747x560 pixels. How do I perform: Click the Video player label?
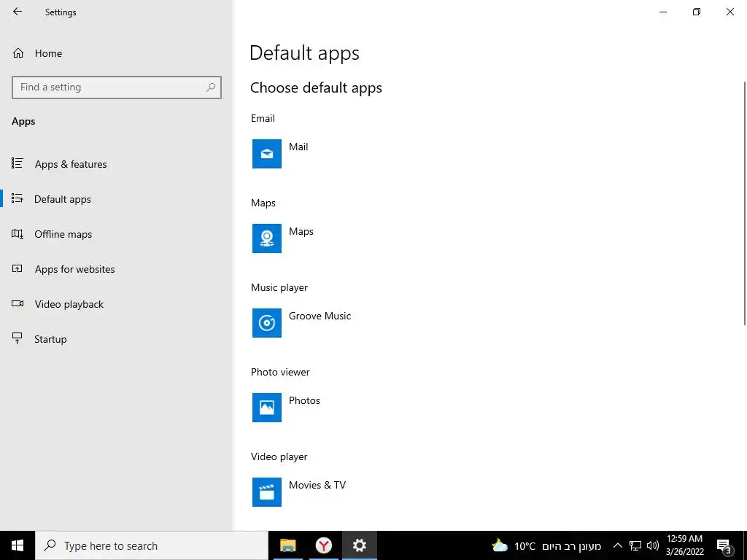point(279,456)
